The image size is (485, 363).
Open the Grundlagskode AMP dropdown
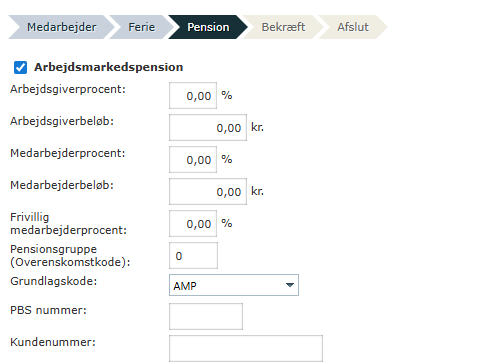click(234, 285)
